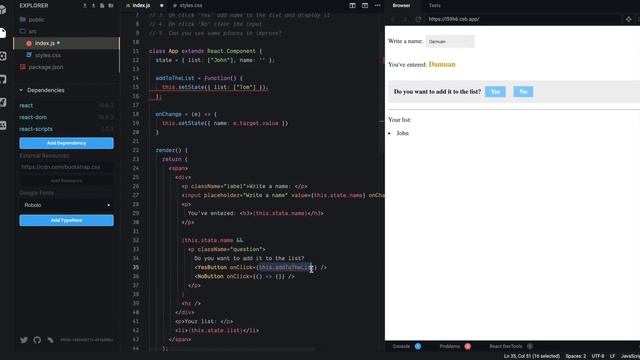Click the Problems error count badge

[468, 346]
